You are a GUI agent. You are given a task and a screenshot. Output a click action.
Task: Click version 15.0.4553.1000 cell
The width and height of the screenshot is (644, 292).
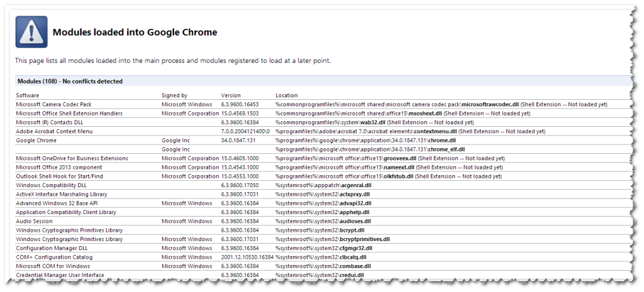coord(240,176)
